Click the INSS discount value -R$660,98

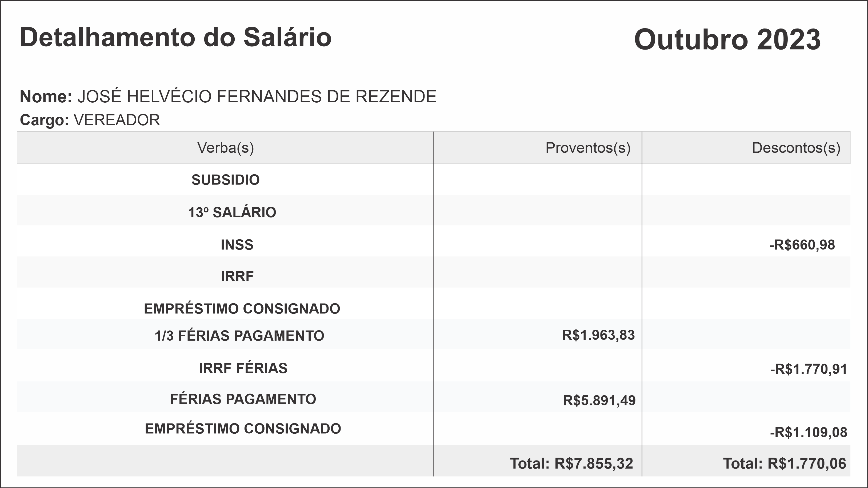(x=802, y=245)
